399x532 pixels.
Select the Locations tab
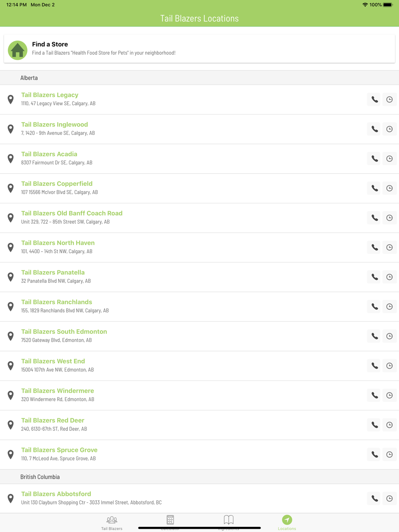click(x=287, y=523)
